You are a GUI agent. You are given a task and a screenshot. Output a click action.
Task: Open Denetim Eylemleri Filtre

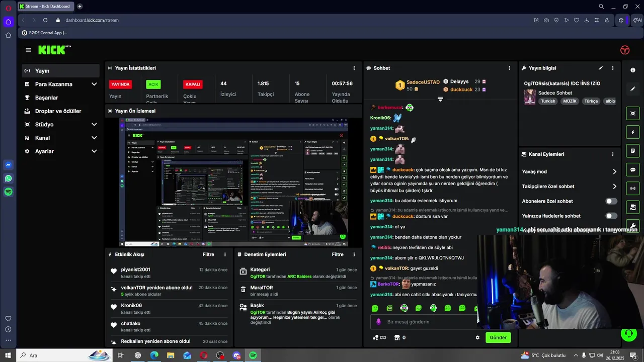[338, 254]
